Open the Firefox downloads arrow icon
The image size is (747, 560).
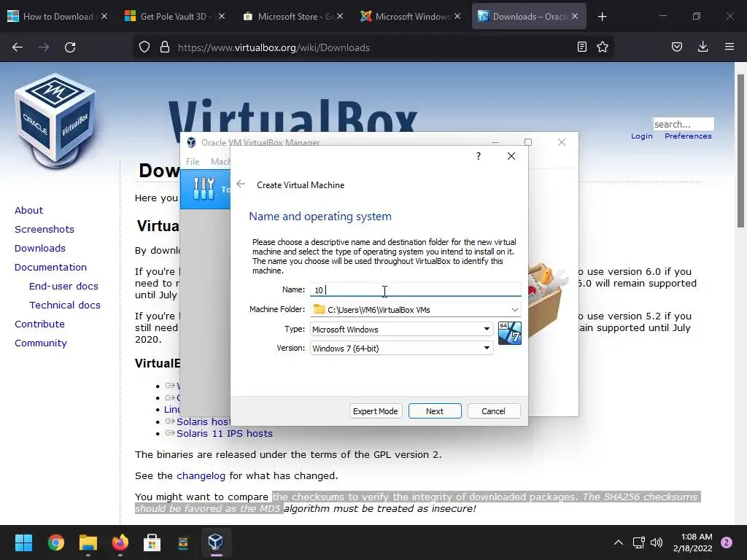pyautogui.click(x=703, y=47)
